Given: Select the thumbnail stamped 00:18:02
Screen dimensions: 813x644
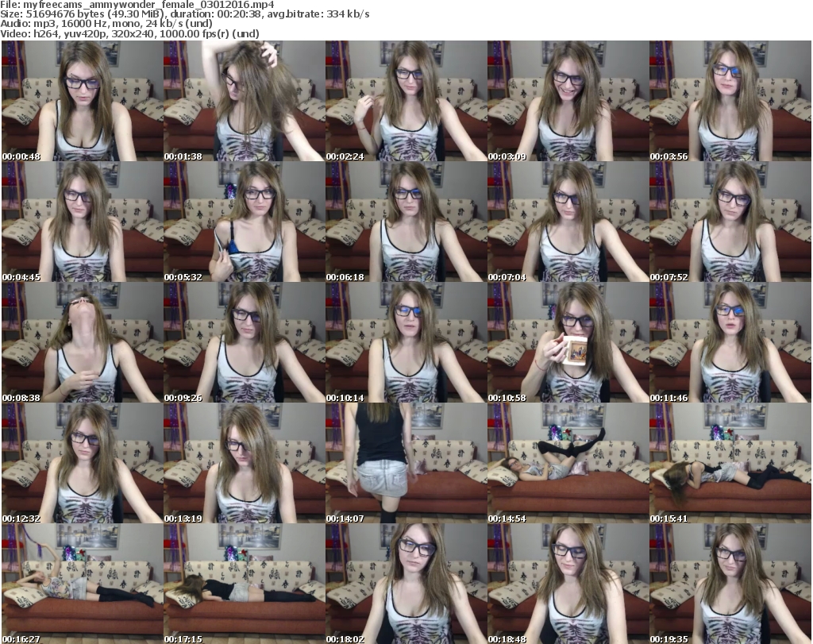Looking at the screenshot, I should [x=406, y=584].
